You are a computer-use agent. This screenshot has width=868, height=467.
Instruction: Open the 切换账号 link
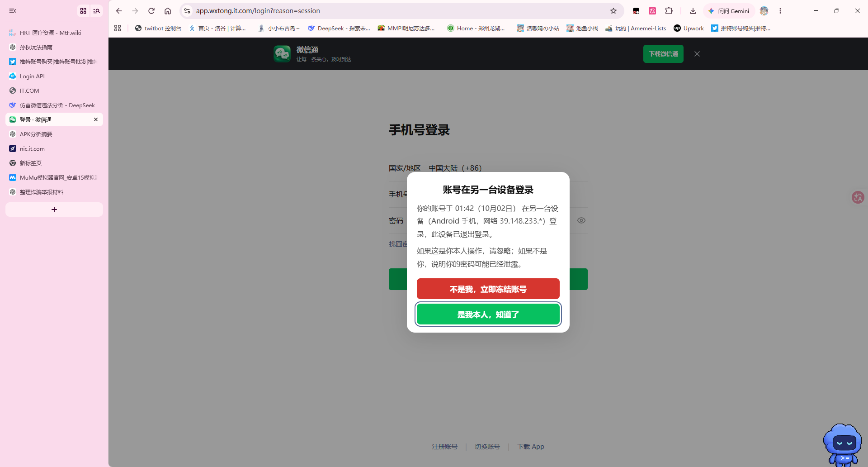tap(487, 447)
